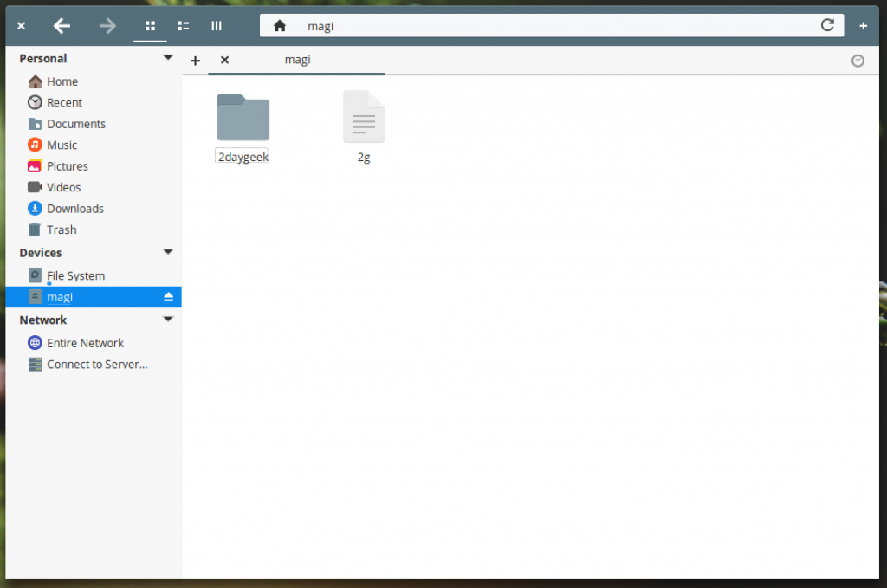Switch to columns view mode
Image resolution: width=887 pixels, height=588 pixels.
point(217,25)
